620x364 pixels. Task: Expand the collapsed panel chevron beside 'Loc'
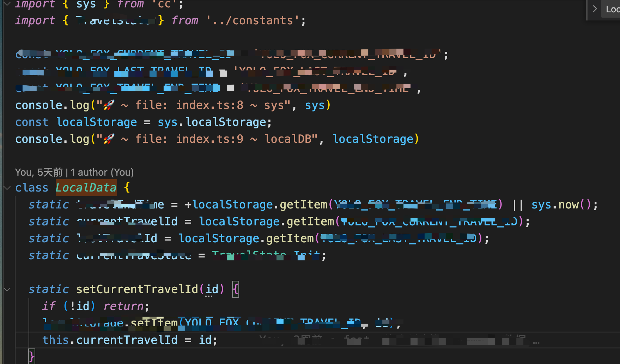595,9
